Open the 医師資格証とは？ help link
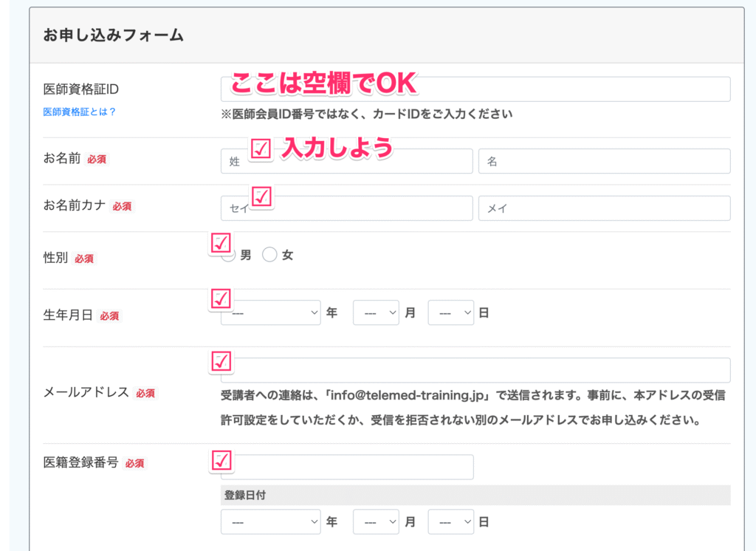Screen dimensions: 756x551 (x=80, y=112)
